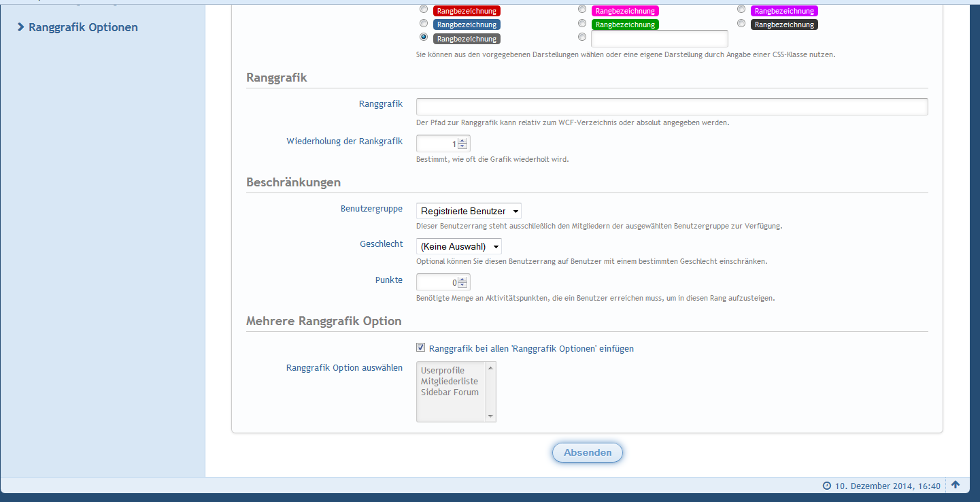Uncheck 'Ranggrafik bei allen Ranggrafik Optionen einfügen'
Viewport: 980px width, 502px height.
(421, 348)
